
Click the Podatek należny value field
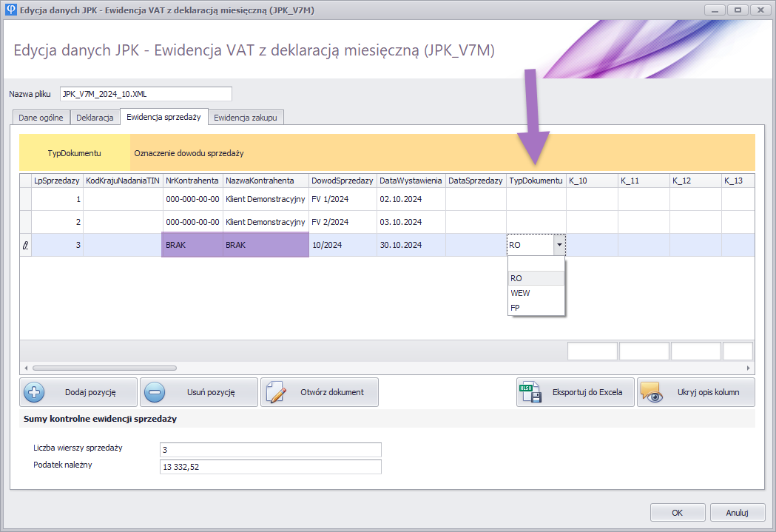pyautogui.click(x=270, y=467)
